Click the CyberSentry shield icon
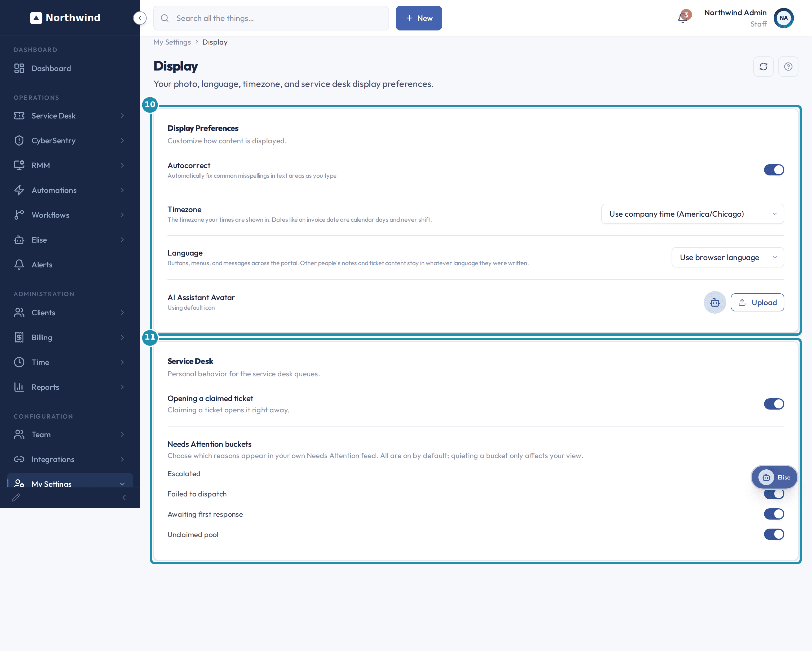812x651 pixels. pos(19,140)
